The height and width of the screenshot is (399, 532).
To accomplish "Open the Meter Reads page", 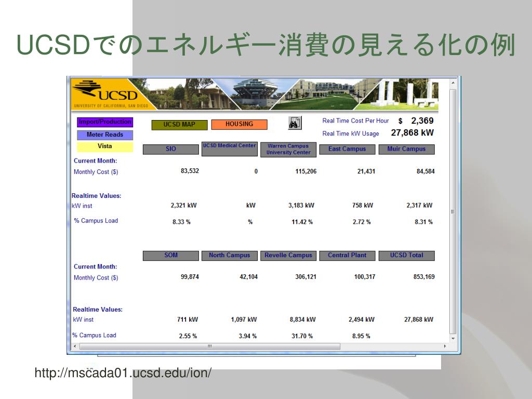I will click(105, 135).
